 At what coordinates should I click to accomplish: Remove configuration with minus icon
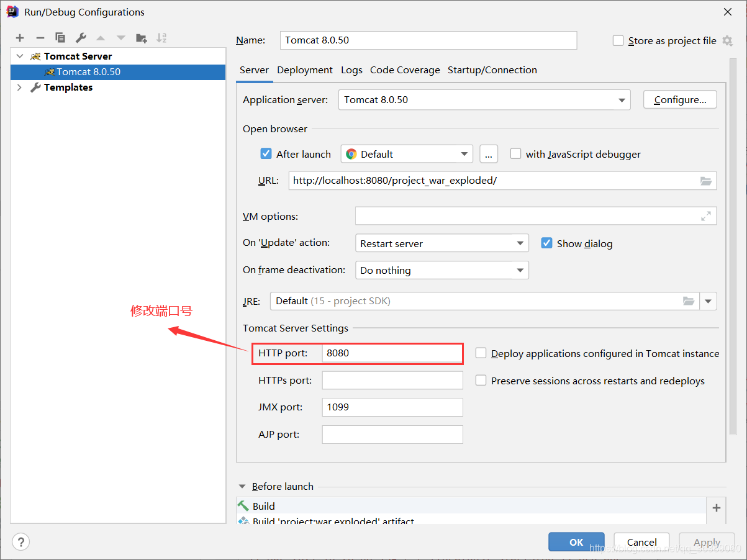40,38
